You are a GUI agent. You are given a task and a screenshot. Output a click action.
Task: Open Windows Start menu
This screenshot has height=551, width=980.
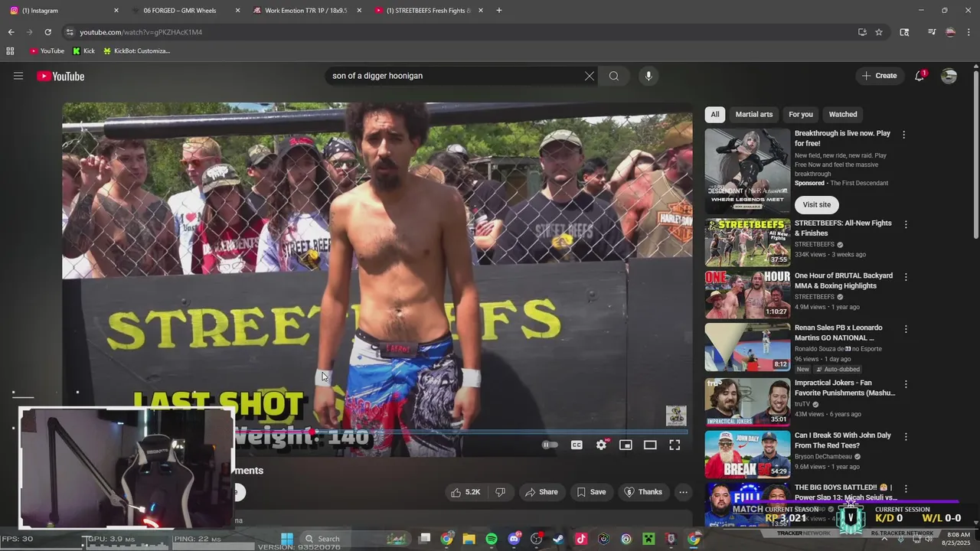(x=287, y=539)
